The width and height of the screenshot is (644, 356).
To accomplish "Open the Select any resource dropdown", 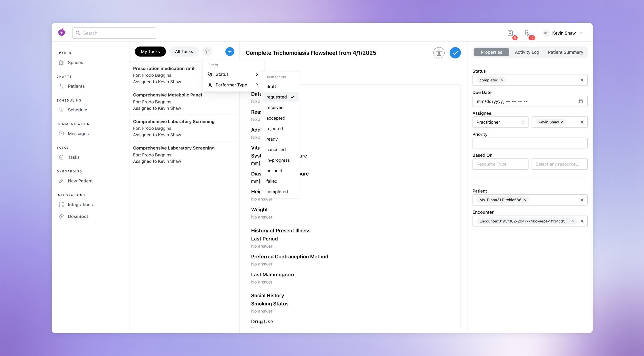I will (559, 164).
